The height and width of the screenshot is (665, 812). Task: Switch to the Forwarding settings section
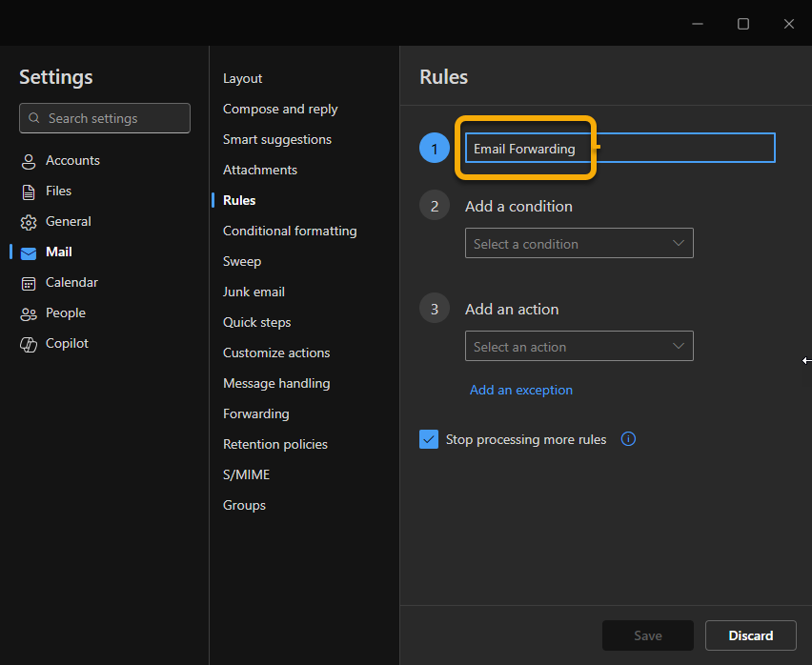coord(255,413)
